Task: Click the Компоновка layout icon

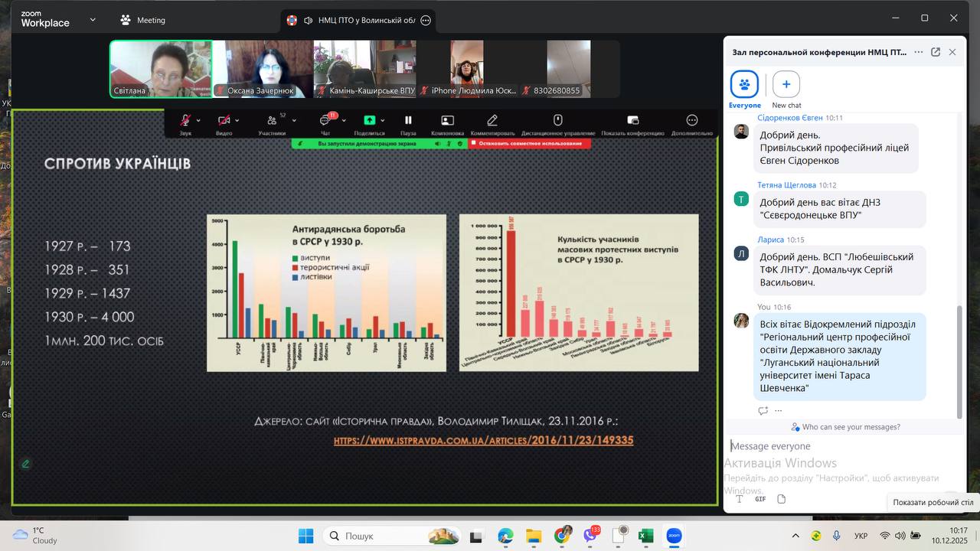Action: (x=447, y=121)
